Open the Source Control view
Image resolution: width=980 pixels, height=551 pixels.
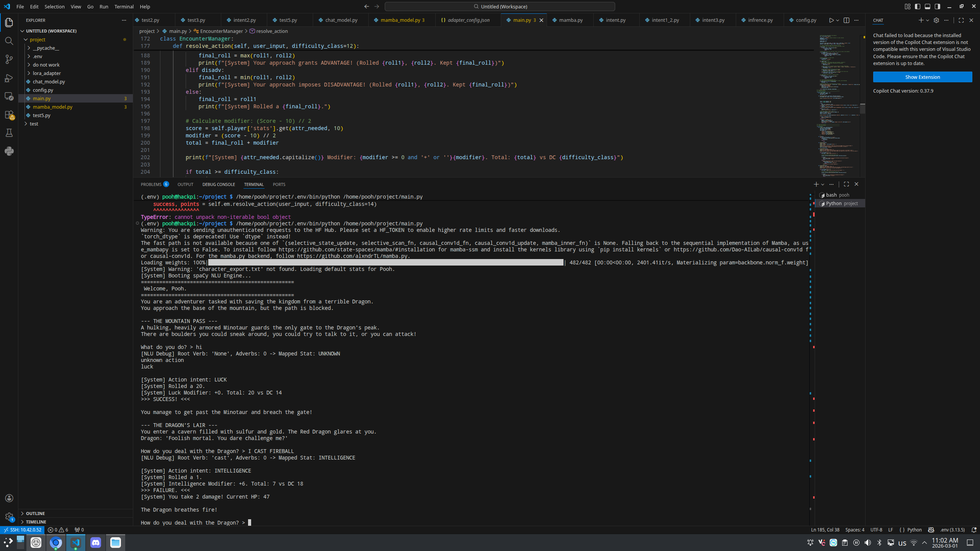[x=9, y=59]
